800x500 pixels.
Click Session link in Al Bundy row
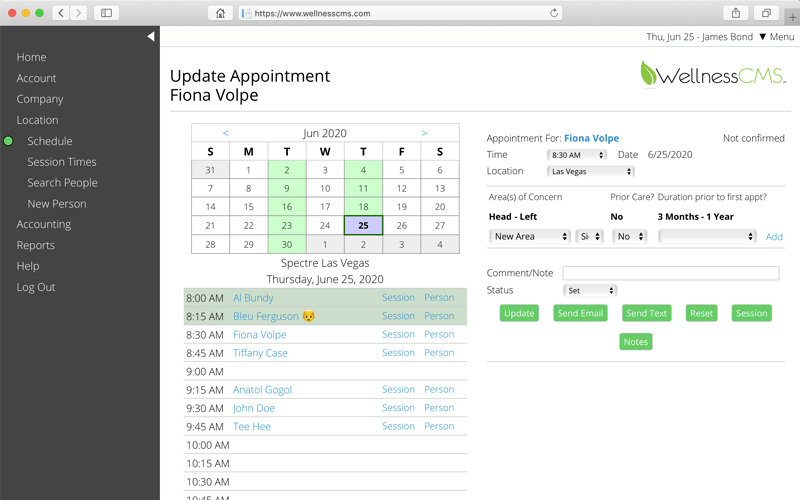[x=398, y=297]
